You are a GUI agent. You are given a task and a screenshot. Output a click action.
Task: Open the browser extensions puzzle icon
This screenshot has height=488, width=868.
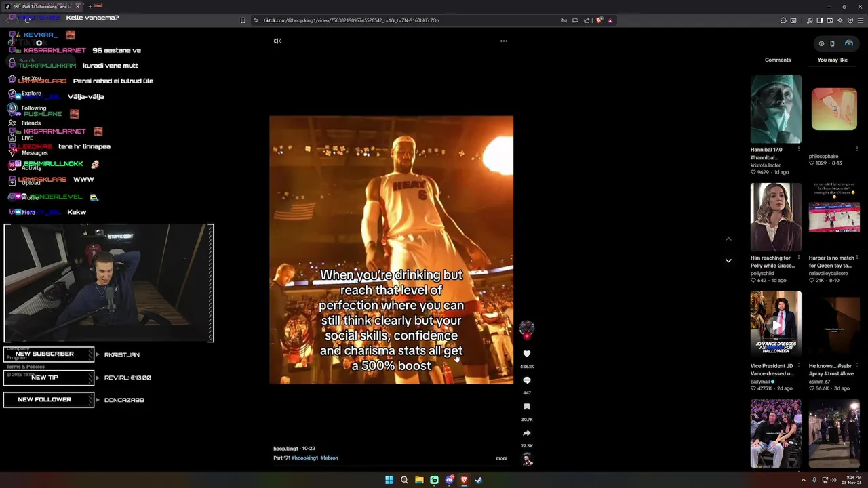point(783,20)
